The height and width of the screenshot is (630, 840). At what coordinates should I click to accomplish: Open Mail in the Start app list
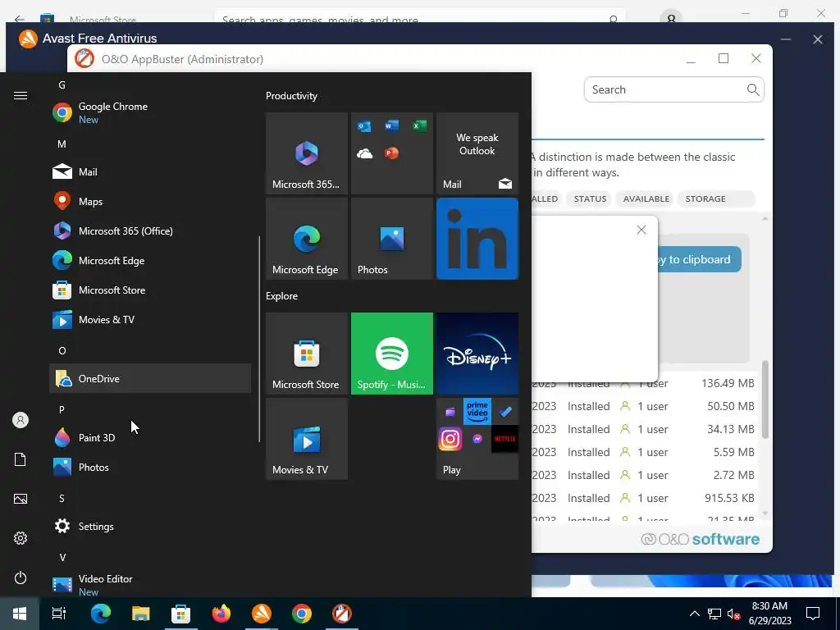point(150,172)
